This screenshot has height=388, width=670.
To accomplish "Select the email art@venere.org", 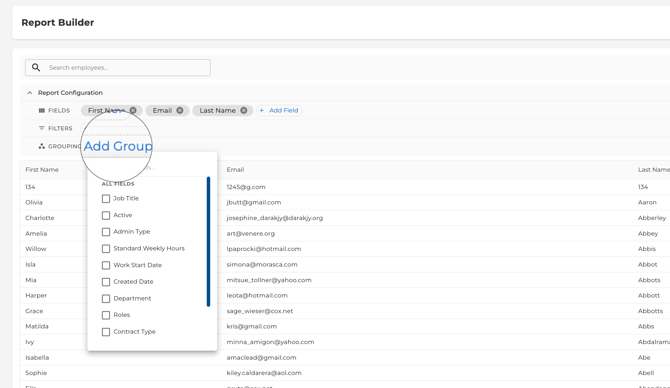I will click(x=251, y=234).
